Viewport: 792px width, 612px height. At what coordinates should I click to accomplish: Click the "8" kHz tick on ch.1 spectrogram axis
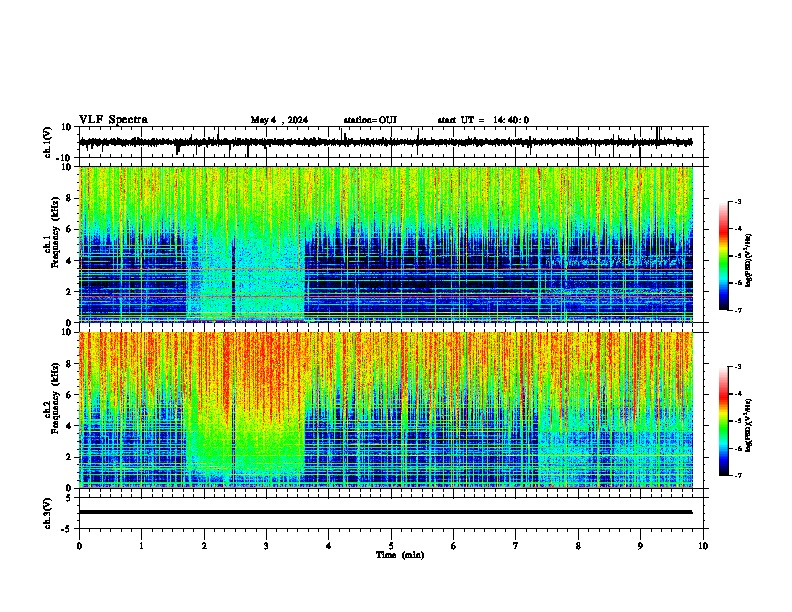click(x=69, y=198)
